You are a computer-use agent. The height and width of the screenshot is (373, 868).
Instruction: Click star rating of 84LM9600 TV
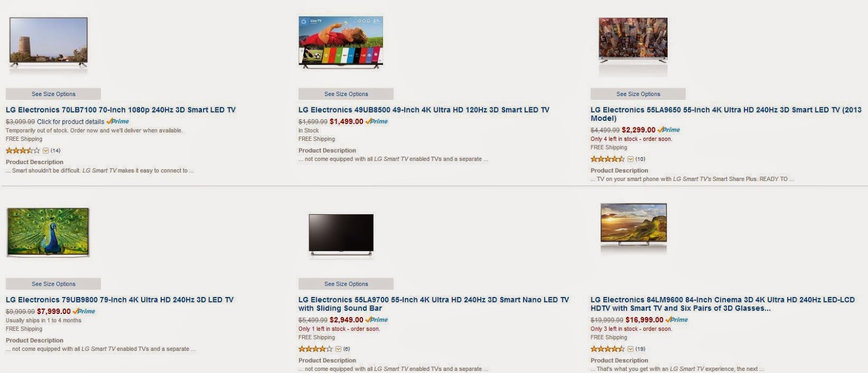pos(608,349)
